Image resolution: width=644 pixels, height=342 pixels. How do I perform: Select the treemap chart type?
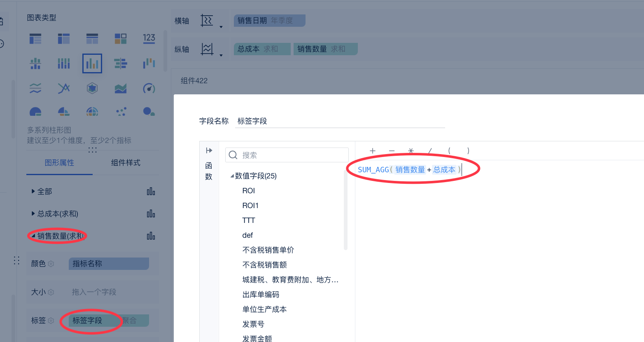pyautogui.click(x=121, y=39)
